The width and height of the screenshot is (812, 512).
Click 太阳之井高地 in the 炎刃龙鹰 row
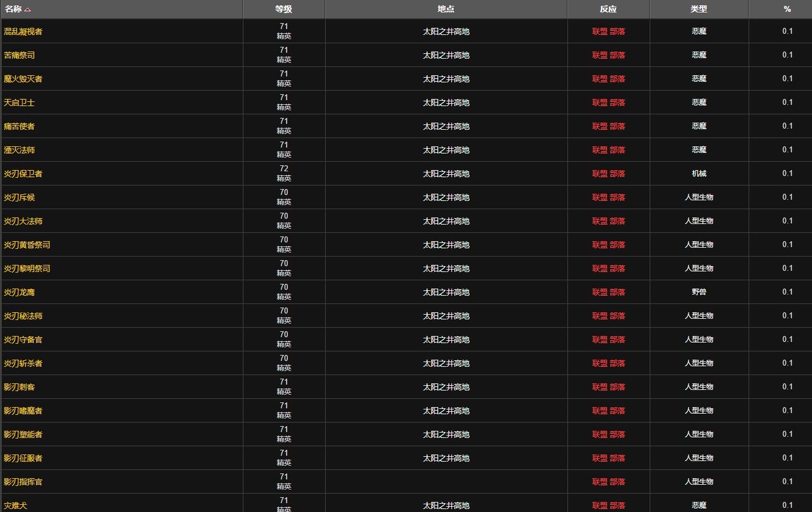446,292
